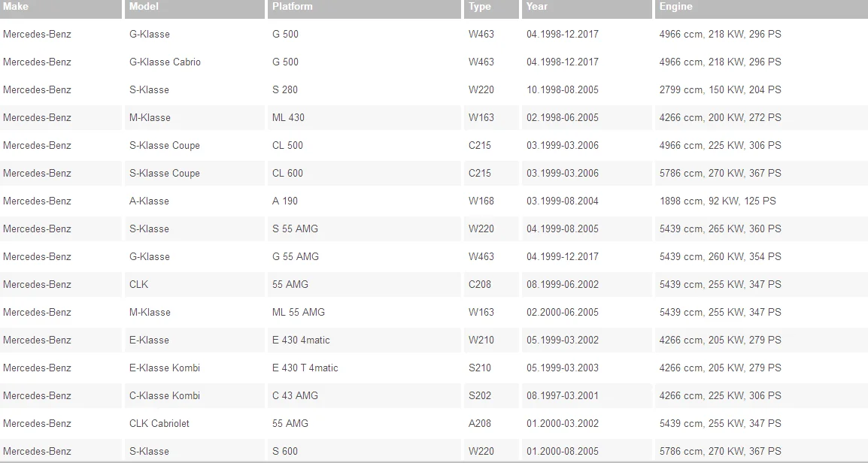
Task: Click the 1898 ccm engine cell
Action: [x=761, y=201]
